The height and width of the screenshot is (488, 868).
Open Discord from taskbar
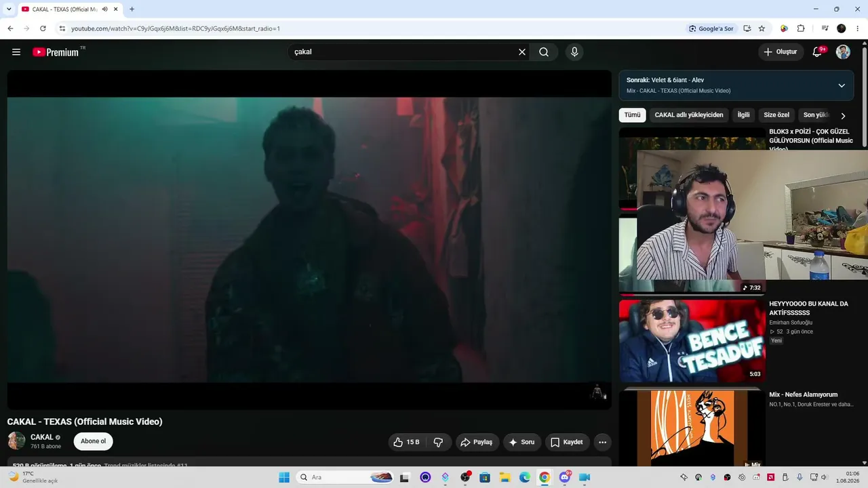[565, 477]
